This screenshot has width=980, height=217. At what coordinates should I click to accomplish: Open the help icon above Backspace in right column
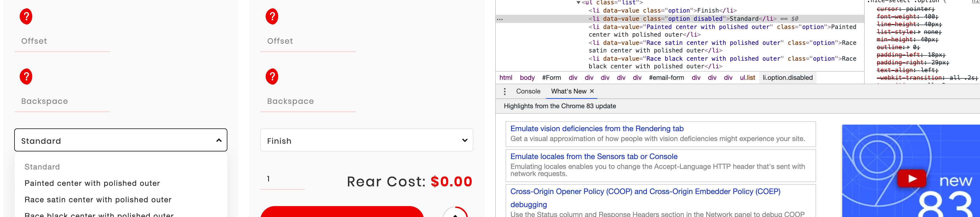(x=272, y=77)
